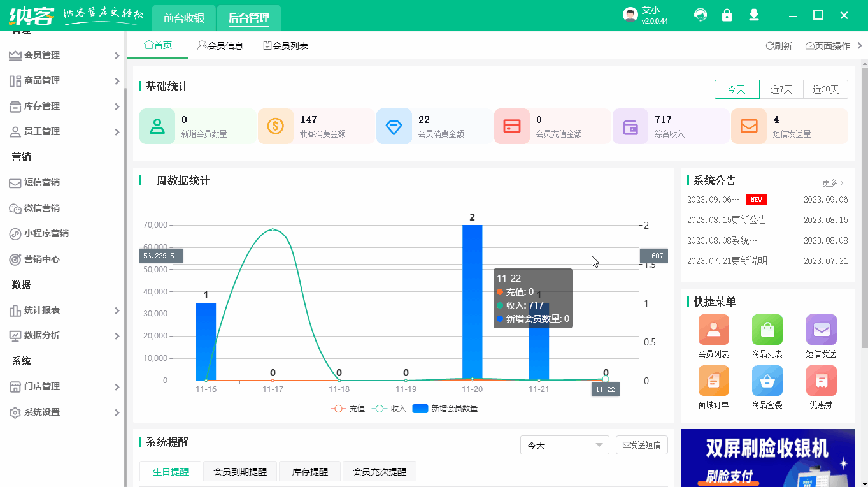Switch statistics period to 近7天
The width and height of the screenshot is (868, 487).
pos(781,89)
